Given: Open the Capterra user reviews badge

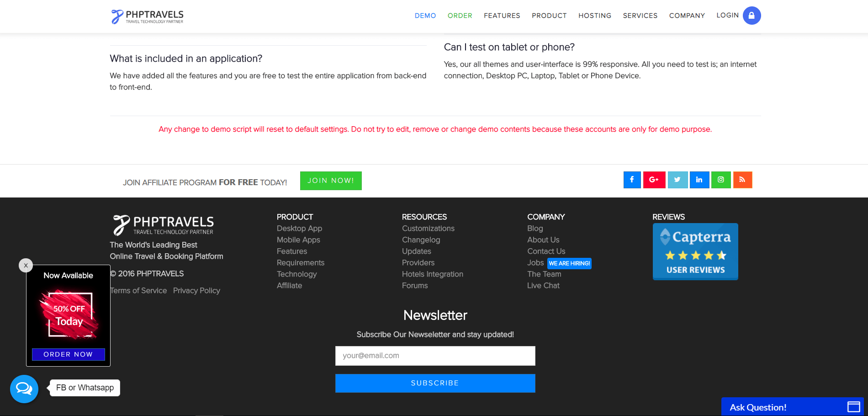Looking at the screenshot, I should pyautogui.click(x=695, y=251).
